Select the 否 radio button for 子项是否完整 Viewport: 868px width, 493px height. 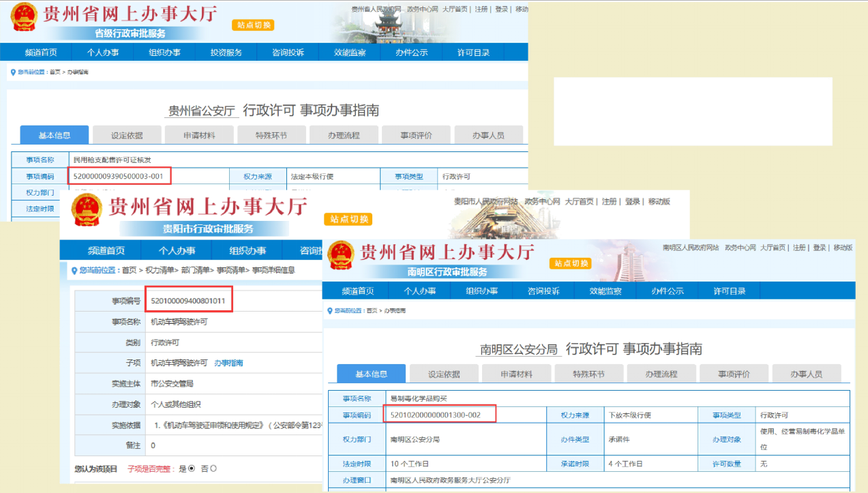pos(213,468)
